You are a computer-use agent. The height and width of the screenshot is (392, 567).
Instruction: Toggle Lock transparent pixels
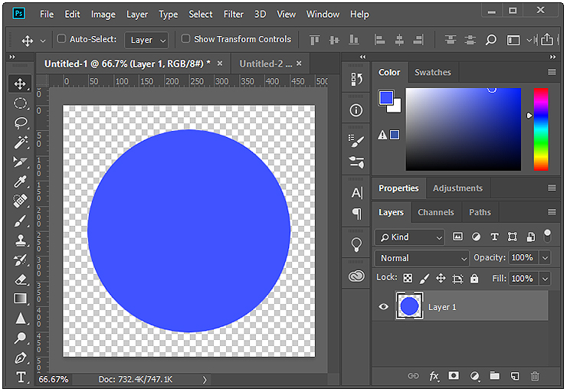(408, 278)
